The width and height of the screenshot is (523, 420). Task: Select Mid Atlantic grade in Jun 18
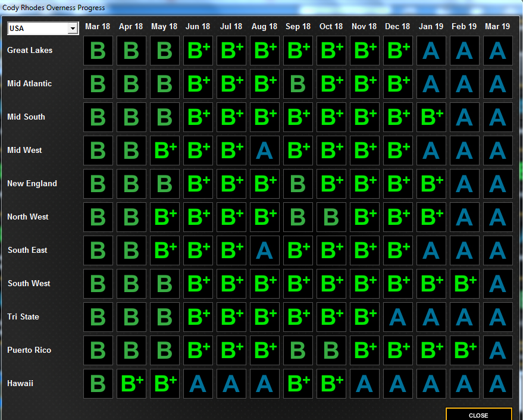pos(198,84)
